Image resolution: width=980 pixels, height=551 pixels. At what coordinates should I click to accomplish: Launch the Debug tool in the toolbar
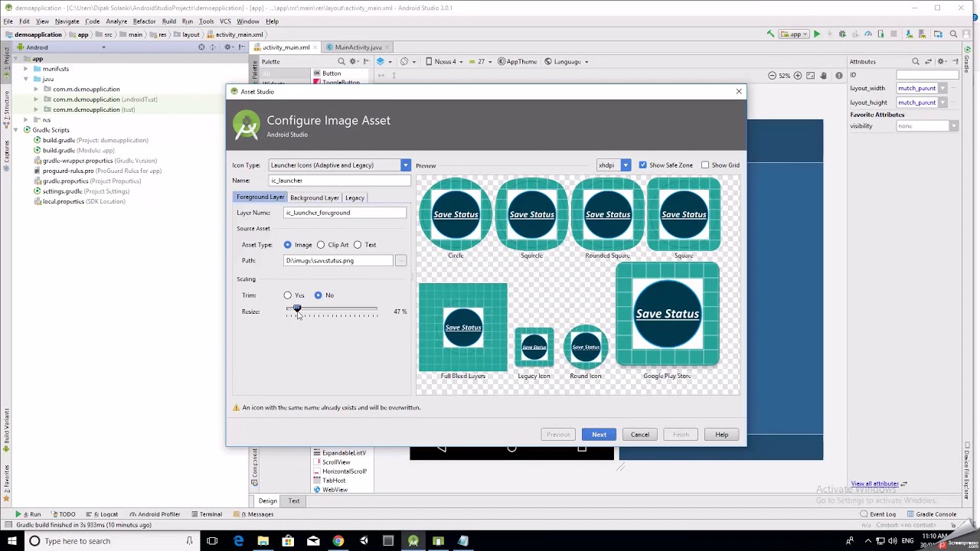pos(841,34)
